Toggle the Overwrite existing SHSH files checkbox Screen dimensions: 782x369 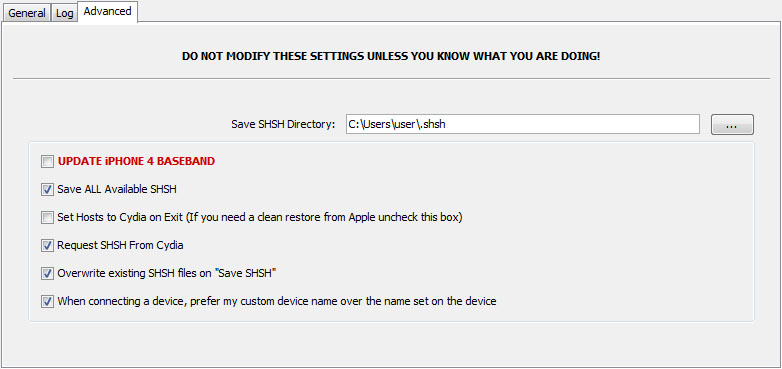47,274
